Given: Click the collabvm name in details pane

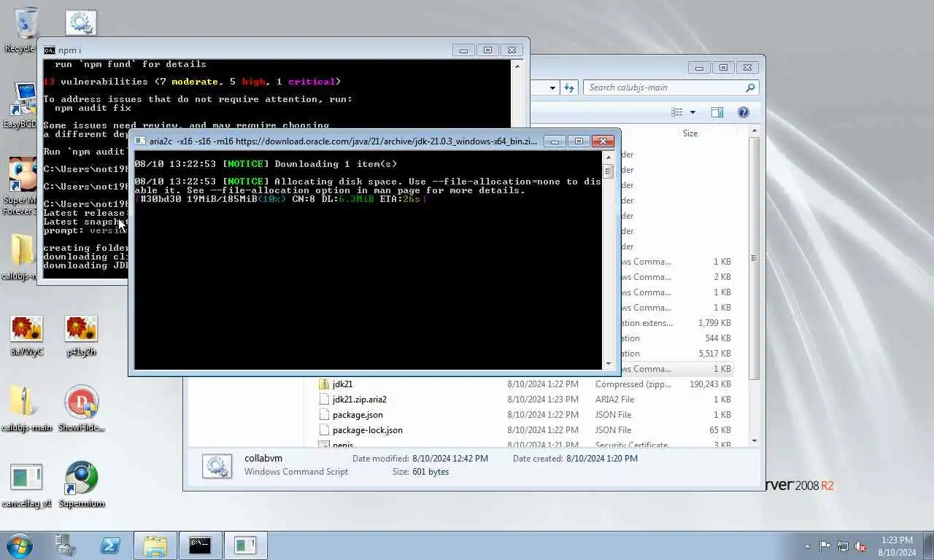Looking at the screenshot, I should [263, 459].
